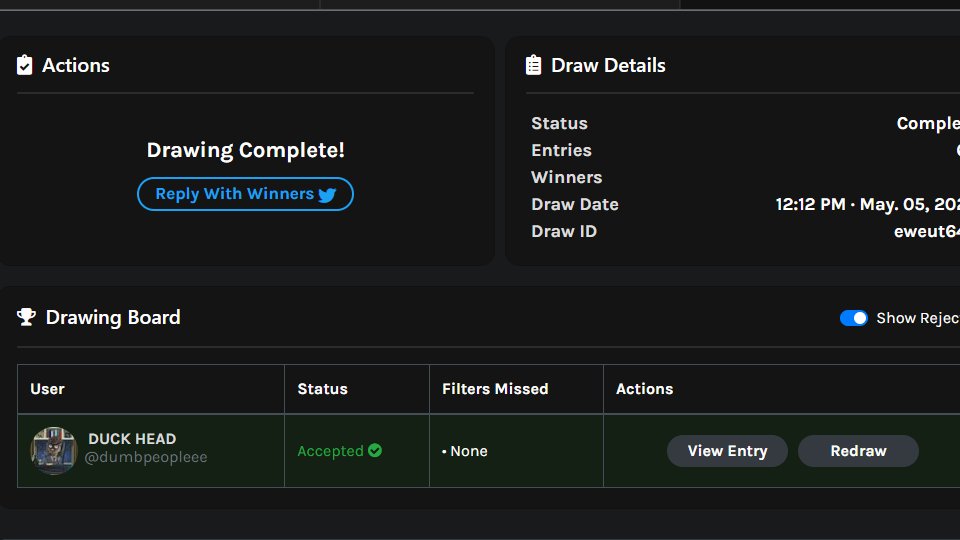
Task: Click the Entries label in Draw Details
Action: coord(561,151)
